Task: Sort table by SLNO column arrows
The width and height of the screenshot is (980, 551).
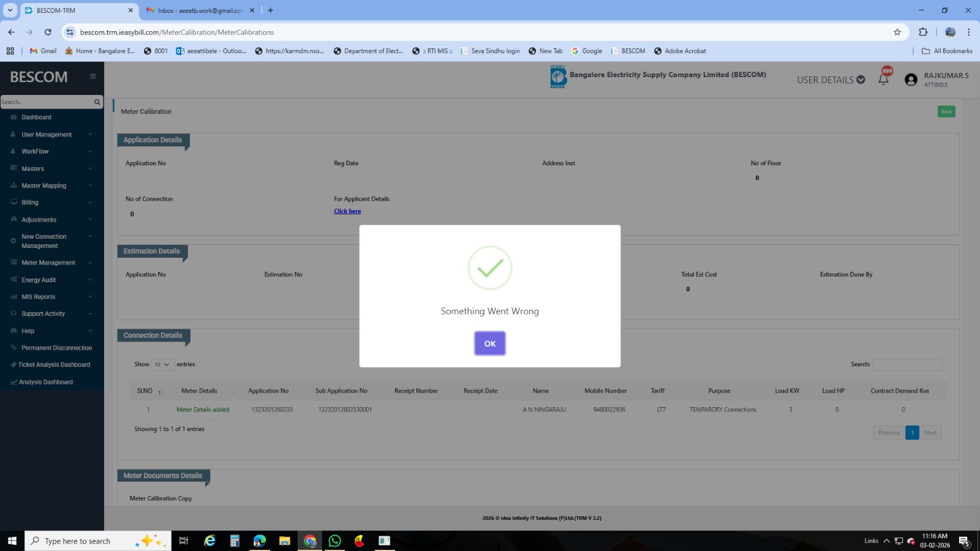Action: click(160, 392)
